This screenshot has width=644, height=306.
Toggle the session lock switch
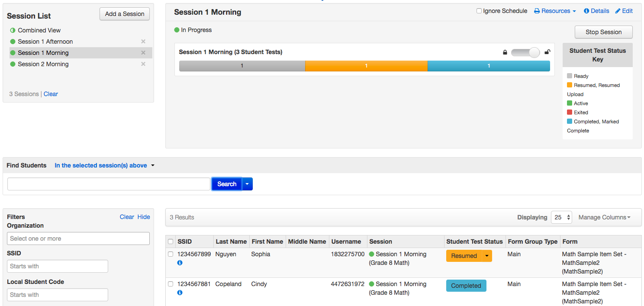click(525, 52)
